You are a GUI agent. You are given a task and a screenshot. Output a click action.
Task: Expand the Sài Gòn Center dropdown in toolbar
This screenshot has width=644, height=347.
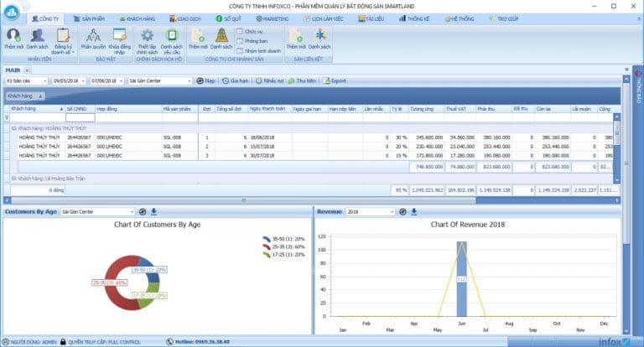tap(189, 80)
